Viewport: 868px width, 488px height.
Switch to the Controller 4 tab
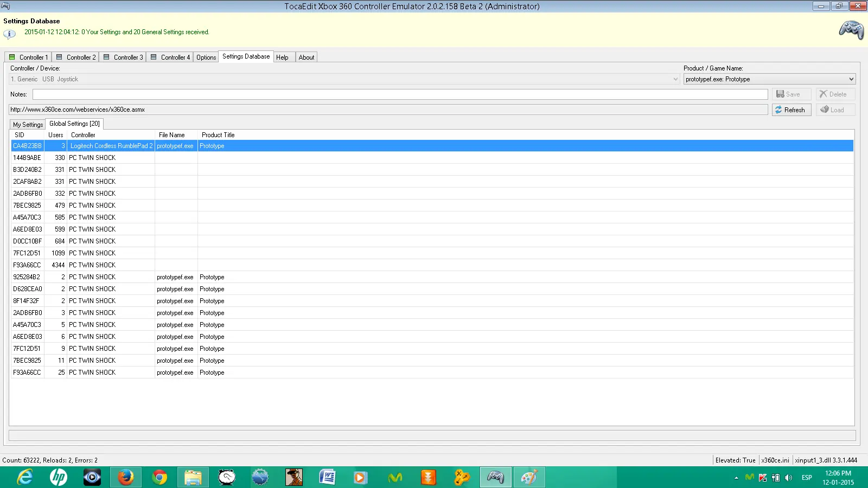tap(170, 57)
